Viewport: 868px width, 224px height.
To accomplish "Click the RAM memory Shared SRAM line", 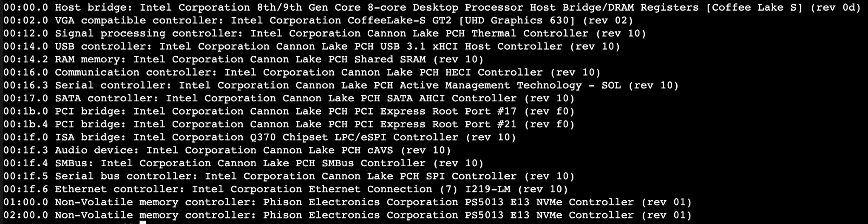I will (x=243, y=59).
